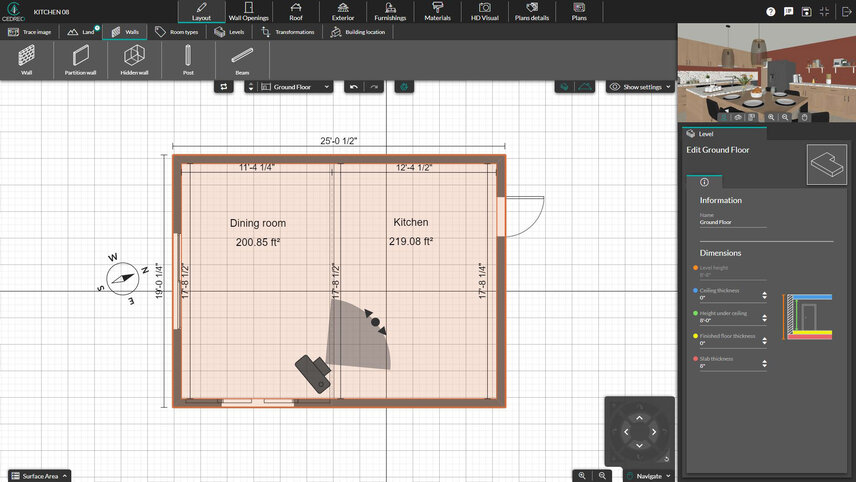Switch to the Furnishings tab
856x482 pixels.
(x=390, y=12)
